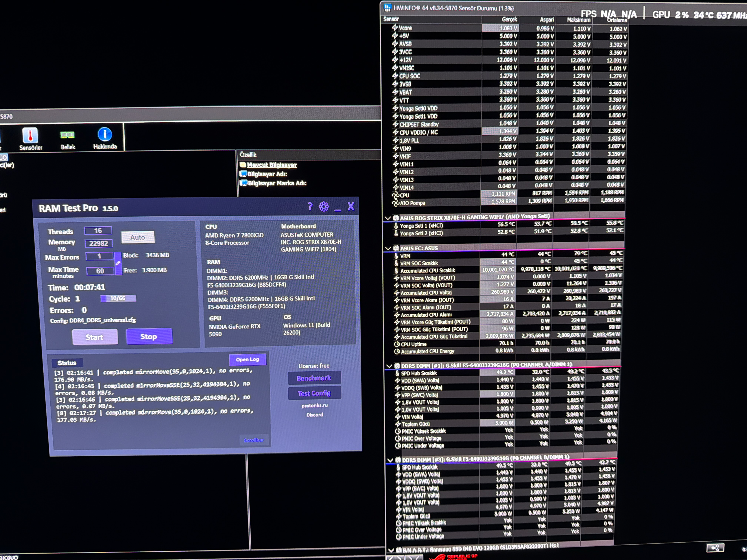
Task: Click the chip icon of ASUS EC: ASUS group
Action: pos(396,248)
